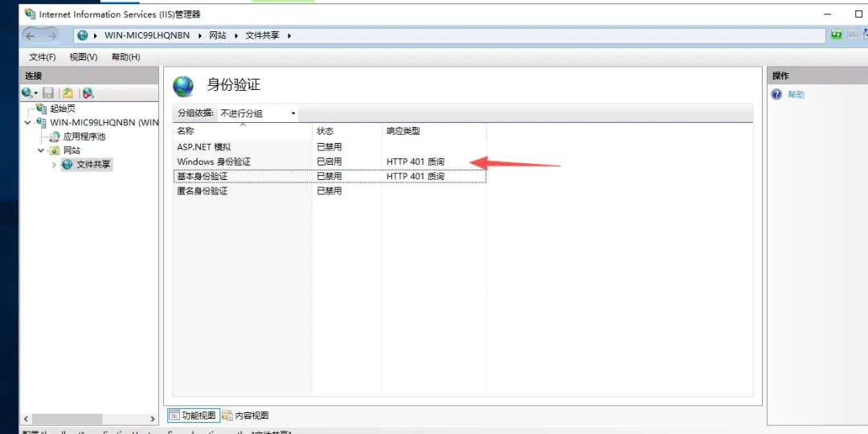This screenshot has height=434, width=868.
Task: Open the 视图(V) menu
Action: point(84,57)
